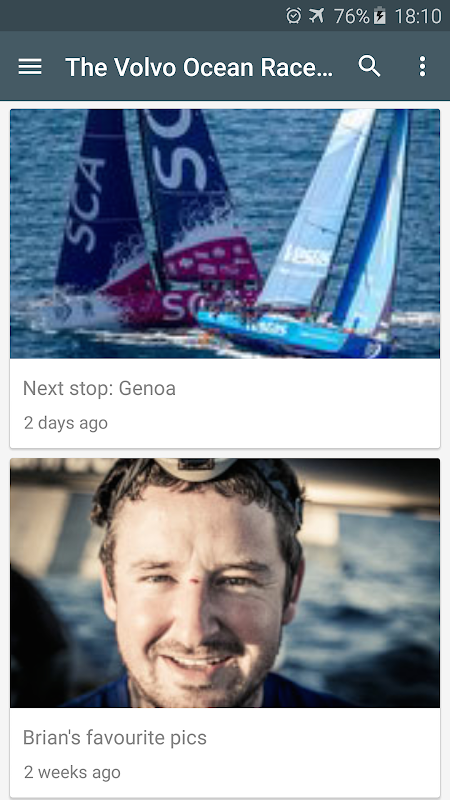The width and height of the screenshot is (450, 800).
Task: Tap the 2 weeks ago timestamp
Action: pyautogui.click(x=72, y=772)
